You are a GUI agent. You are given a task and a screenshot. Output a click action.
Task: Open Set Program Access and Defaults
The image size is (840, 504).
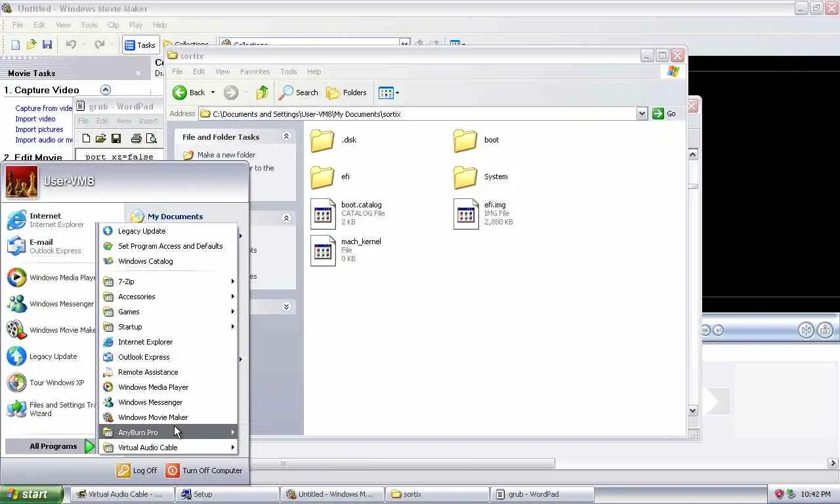coord(168,246)
